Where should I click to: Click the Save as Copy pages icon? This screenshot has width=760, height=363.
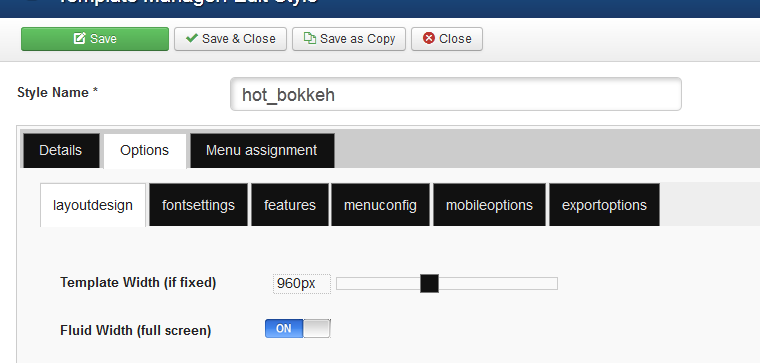[x=309, y=38]
